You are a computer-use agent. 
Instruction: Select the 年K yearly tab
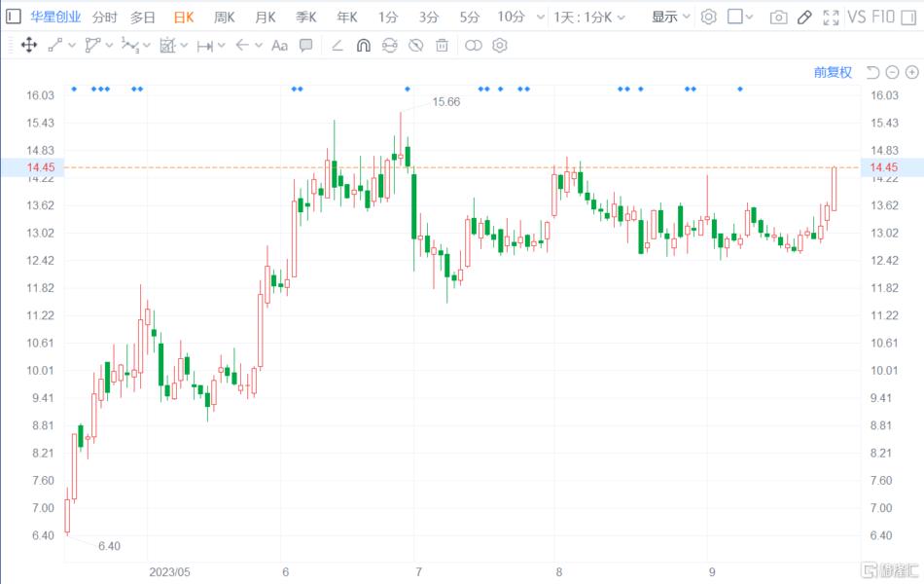click(347, 18)
